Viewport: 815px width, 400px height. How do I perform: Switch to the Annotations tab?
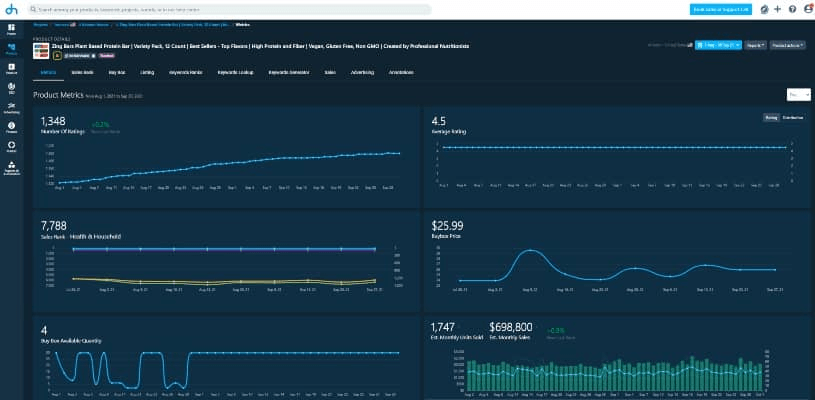(x=401, y=73)
